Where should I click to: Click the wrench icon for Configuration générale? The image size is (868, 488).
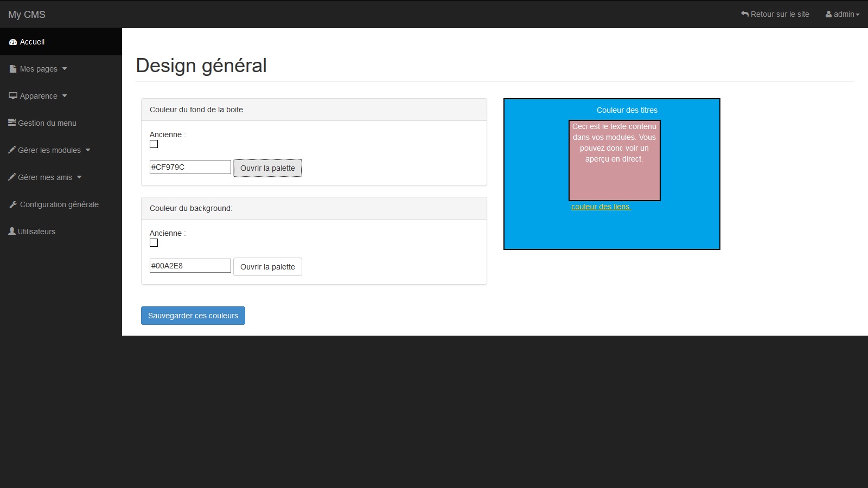[13, 204]
